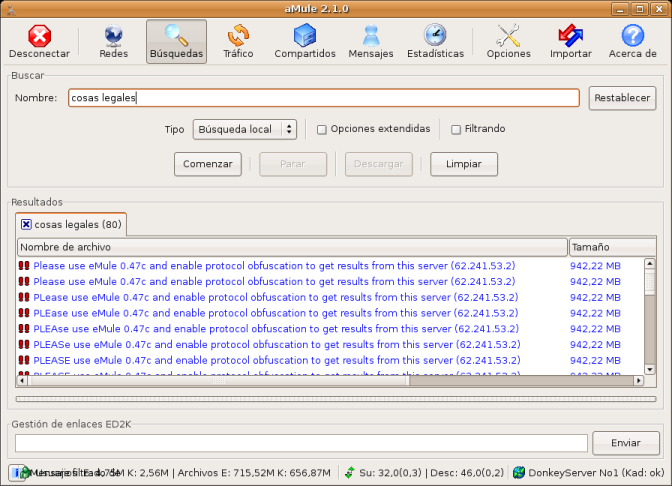Click the Desconectar toolbar icon
The height and width of the screenshot is (486, 672).
pos(38,41)
